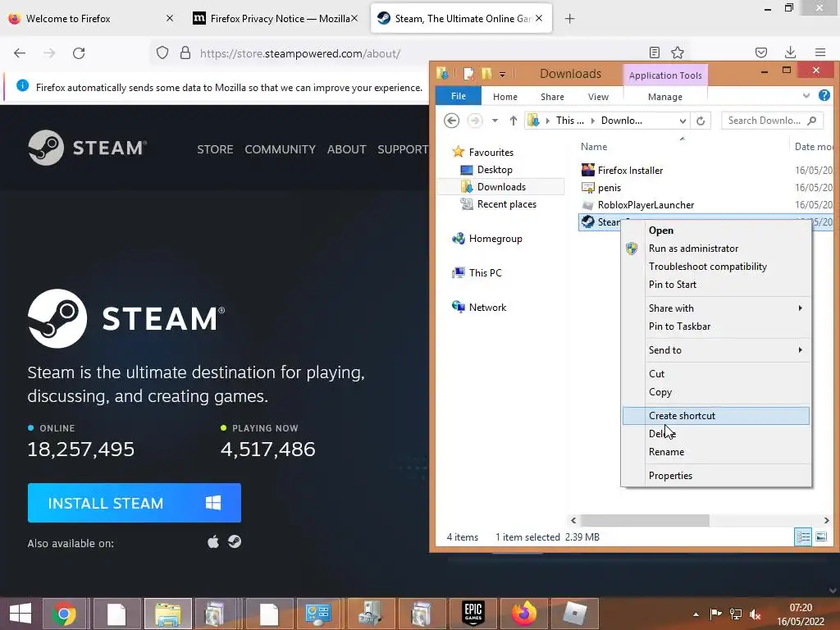The image size is (840, 630).
Task: Switch Explorer to large icons view
Action: [820, 536]
